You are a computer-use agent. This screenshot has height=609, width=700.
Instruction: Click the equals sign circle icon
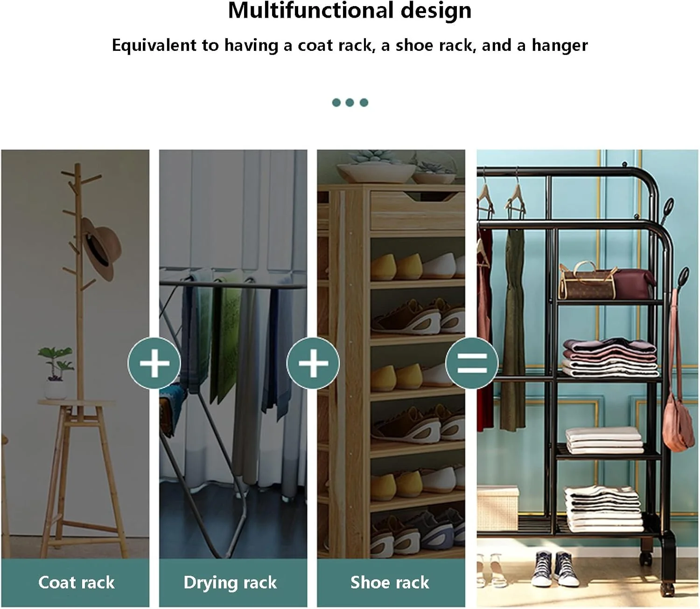[x=472, y=363]
